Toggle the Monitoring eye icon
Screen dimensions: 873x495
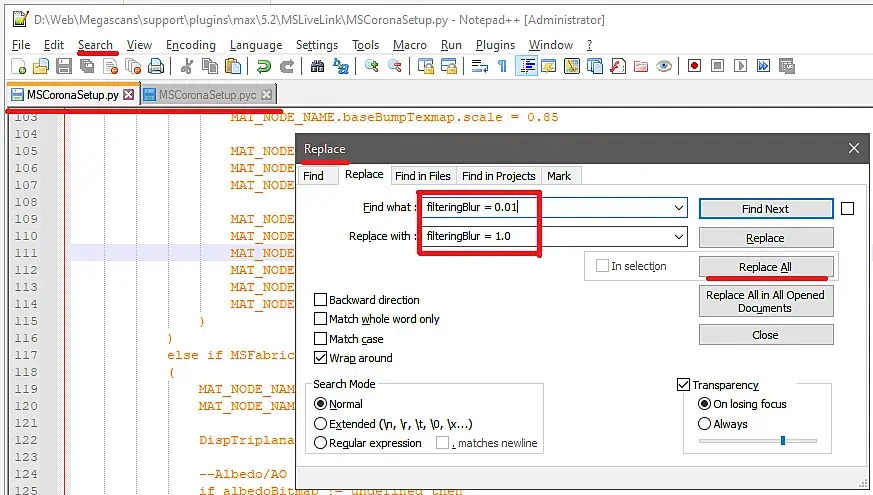coord(664,66)
